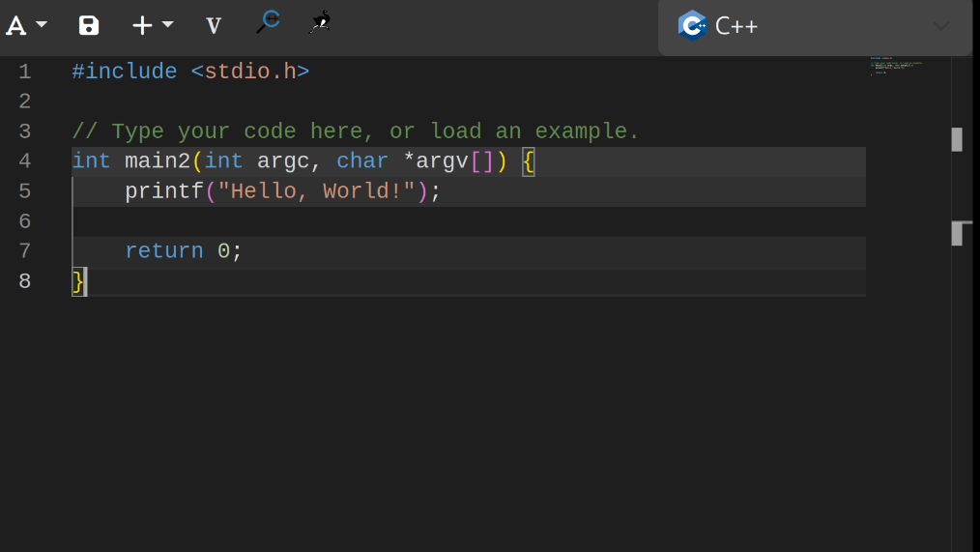Click on '*argv' parameter
The width and height of the screenshot is (980, 552).
(436, 161)
